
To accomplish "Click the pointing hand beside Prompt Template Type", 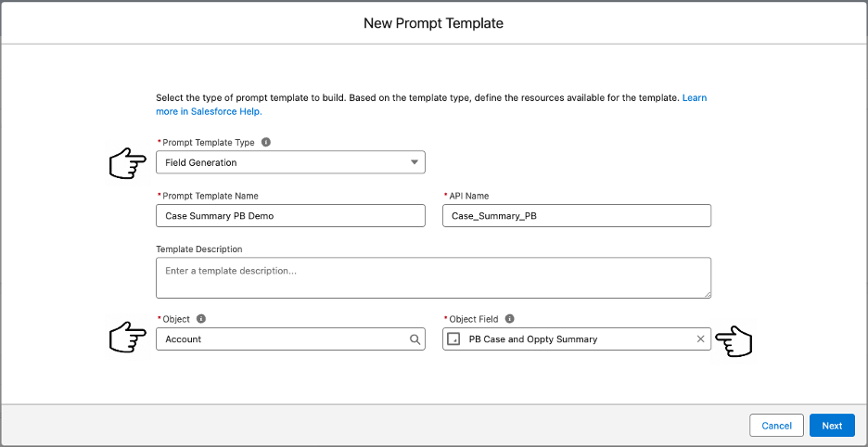I will 127,163.
